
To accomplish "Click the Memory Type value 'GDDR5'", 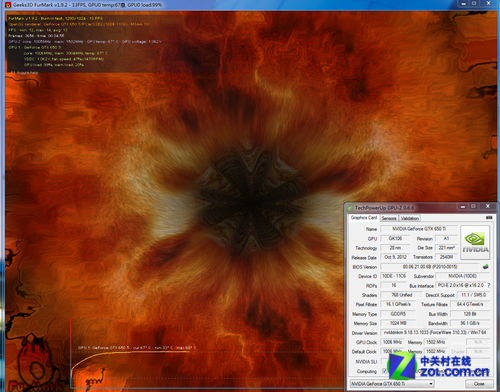I will pyautogui.click(x=398, y=314).
